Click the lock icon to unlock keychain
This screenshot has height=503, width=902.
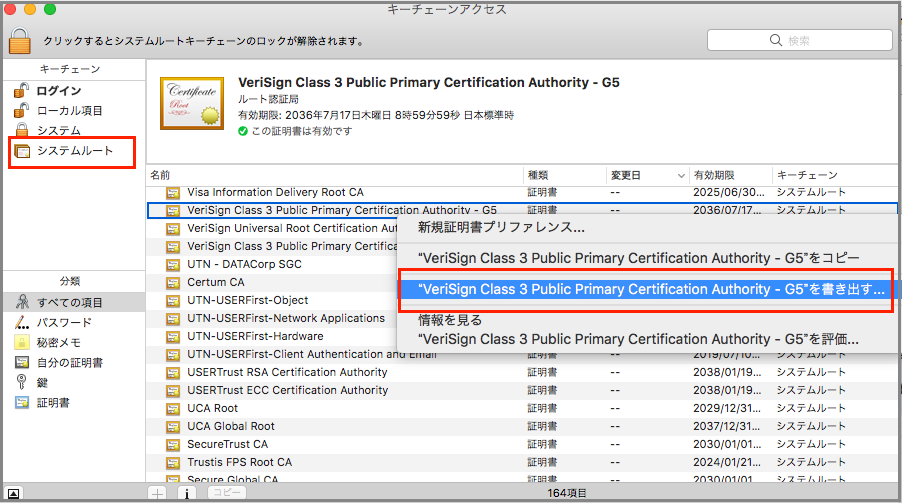(x=20, y=41)
